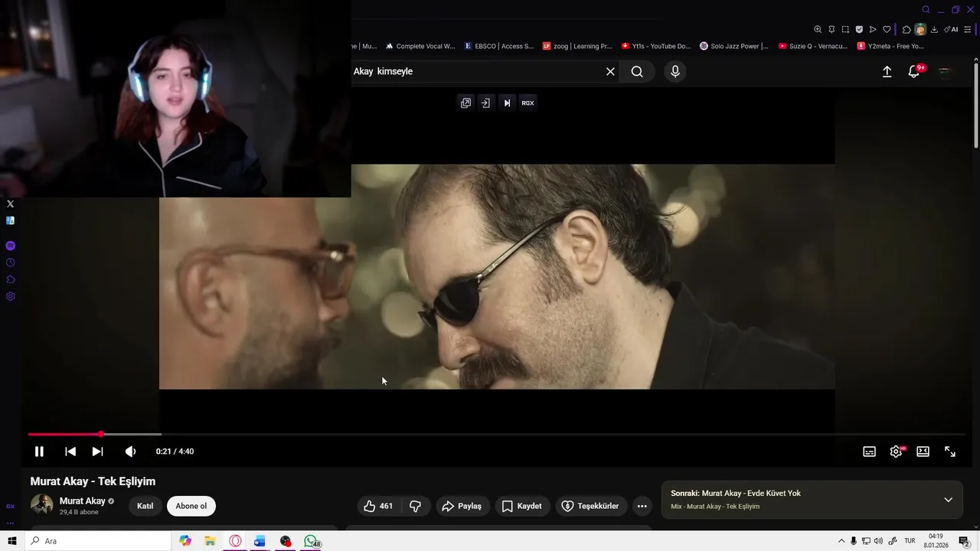Go to the previous video
This screenshot has height=551, width=980.
pyautogui.click(x=70, y=452)
